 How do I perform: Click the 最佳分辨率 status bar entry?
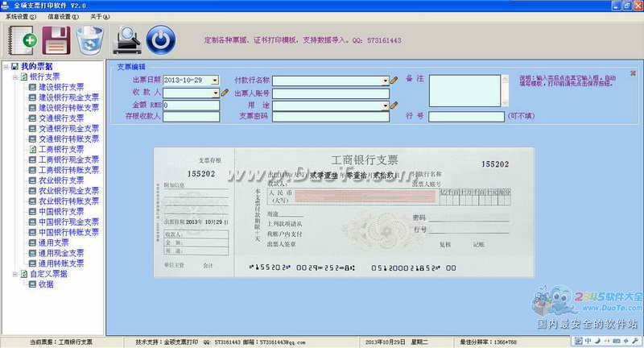pos(488,342)
